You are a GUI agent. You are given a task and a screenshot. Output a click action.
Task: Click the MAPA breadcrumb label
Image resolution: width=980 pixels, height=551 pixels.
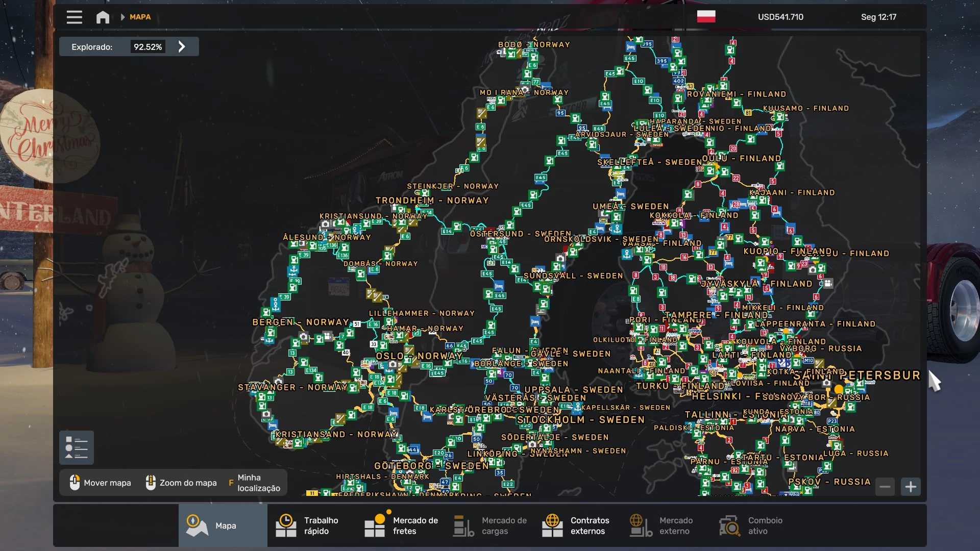point(140,17)
